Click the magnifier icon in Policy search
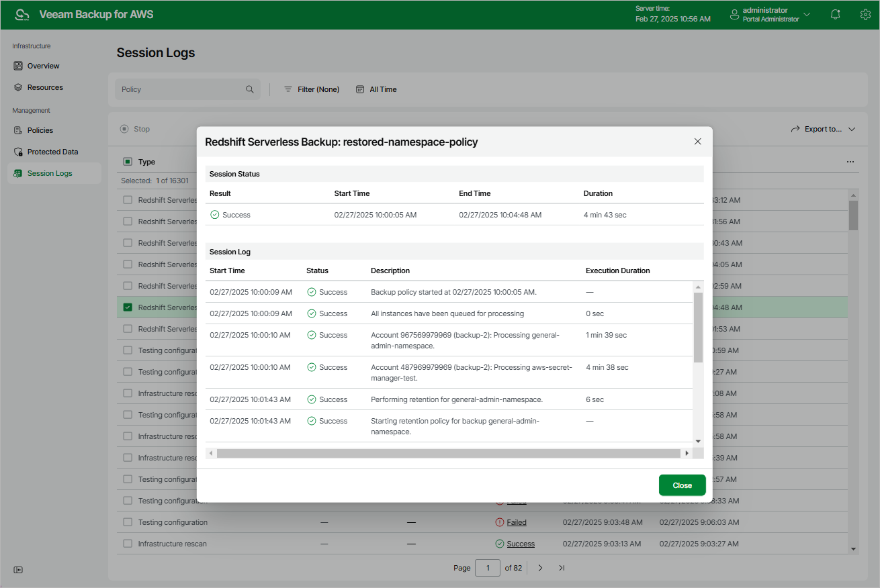880x588 pixels. pos(250,89)
